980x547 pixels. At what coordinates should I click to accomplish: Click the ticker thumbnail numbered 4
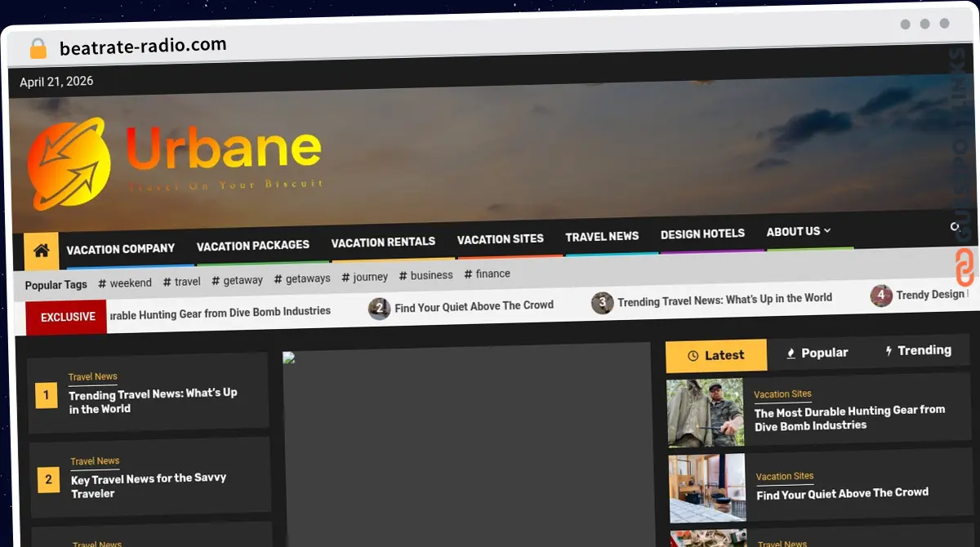click(881, 296)
